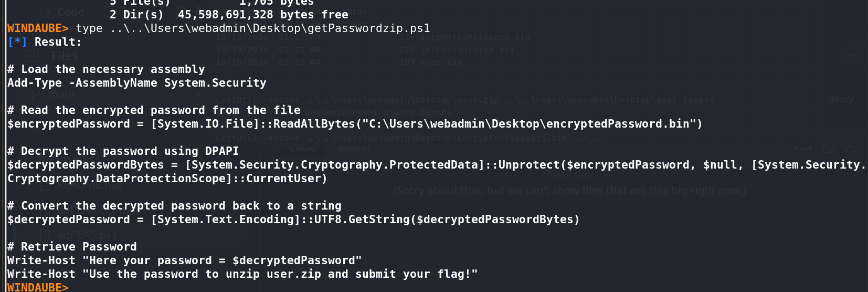Click the faint Code tab icon at top
The image size is (868, 292).
click(x=45, y=12)
